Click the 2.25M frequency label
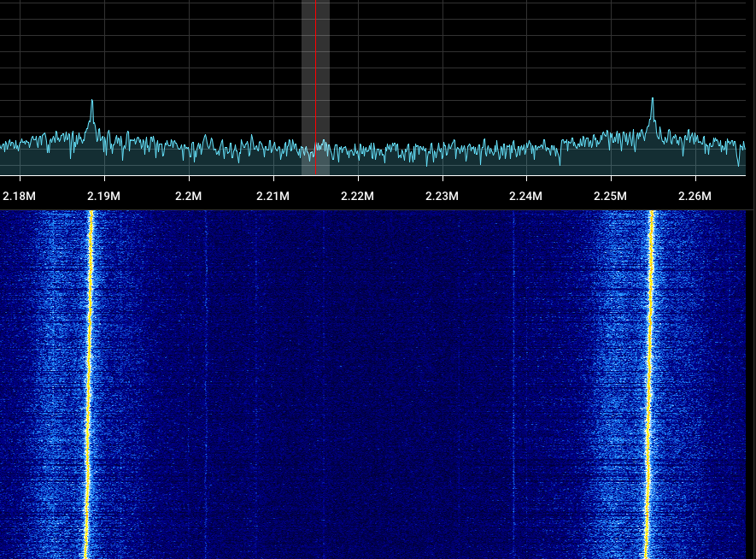756x559 pixels. tap(611, 197)
